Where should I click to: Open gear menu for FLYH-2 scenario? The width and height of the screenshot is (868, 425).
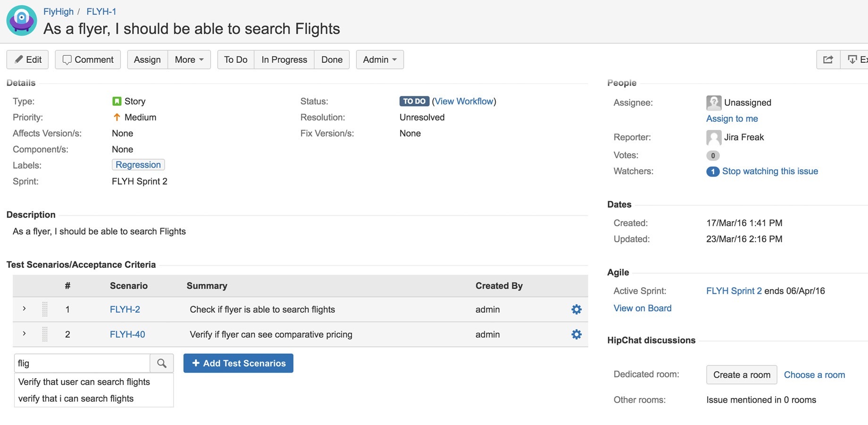click(576, 309)
